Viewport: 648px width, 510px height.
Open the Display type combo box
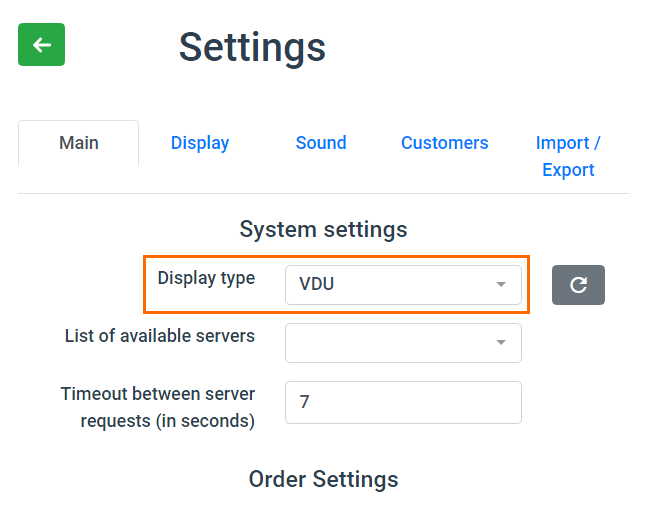click(x=403, y=285)
